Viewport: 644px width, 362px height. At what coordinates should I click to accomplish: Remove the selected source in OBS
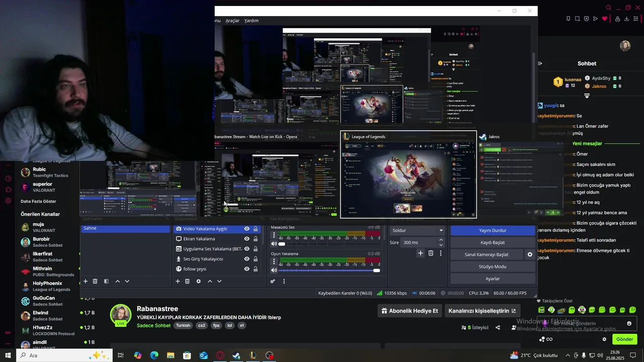tap(187, 282)
